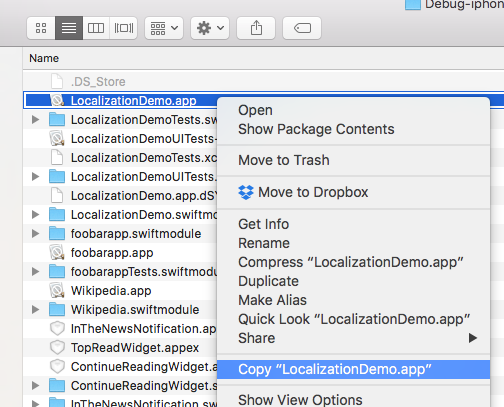Click the LocalizationDemo.swiftmo folder icon
Viewport: 504px width, 407px height.
click(57, 215)
